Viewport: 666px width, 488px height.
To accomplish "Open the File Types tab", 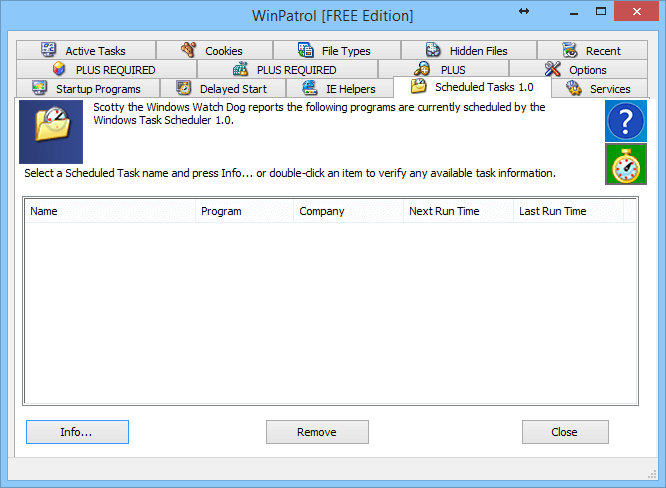I will coord(337,50).
